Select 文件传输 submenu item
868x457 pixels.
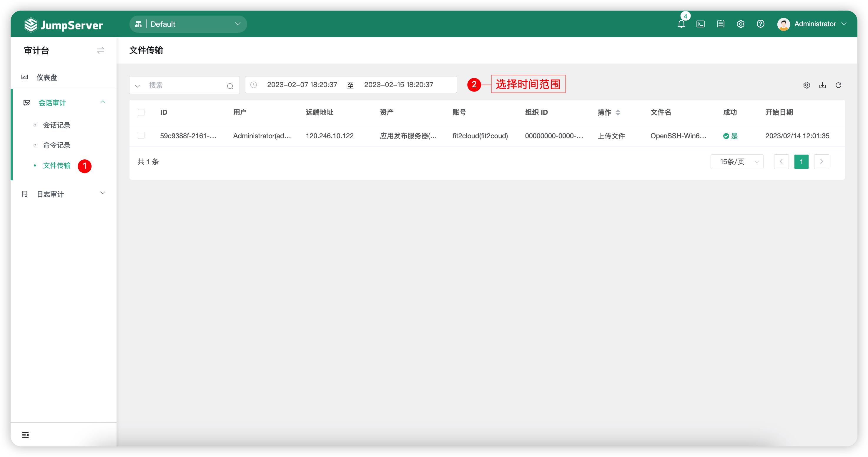point(56,165)
